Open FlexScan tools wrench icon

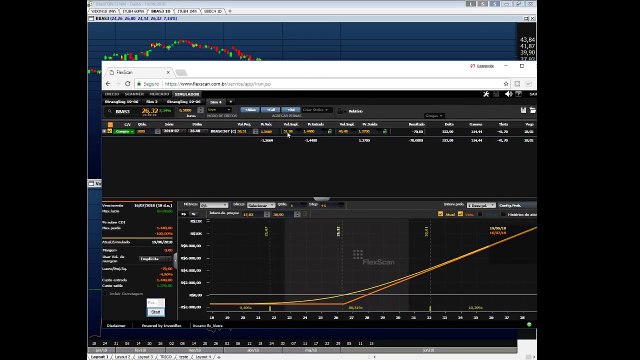tap(486, 94)
